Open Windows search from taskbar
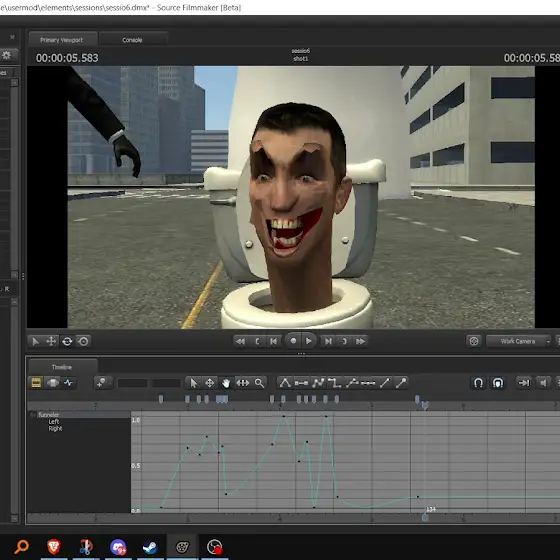This screenshot has width=560, height=560. pyautogui.click(x=21, y=546)
